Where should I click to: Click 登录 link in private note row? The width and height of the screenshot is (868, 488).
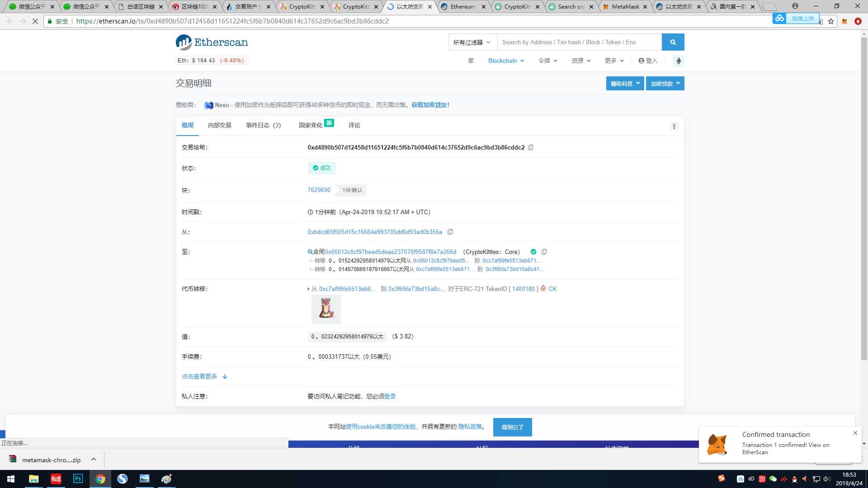(390, 396)
